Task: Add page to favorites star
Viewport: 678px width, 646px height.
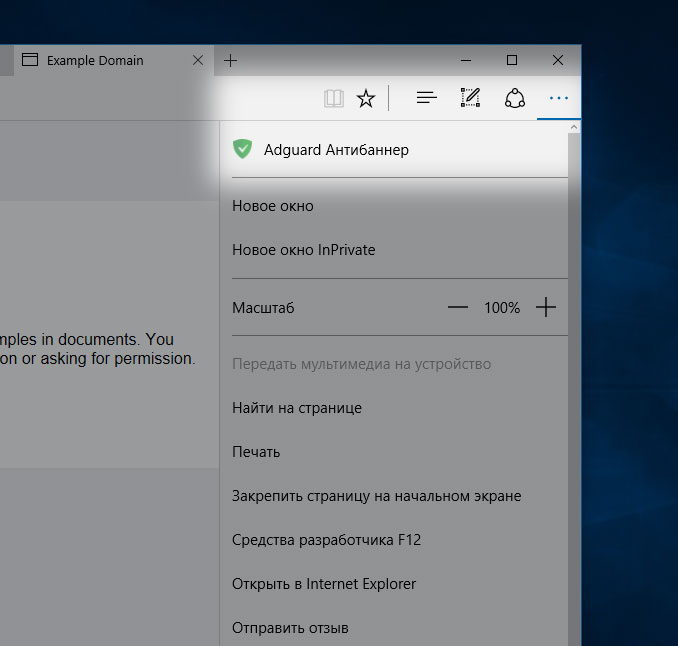Action: [366, 99]
